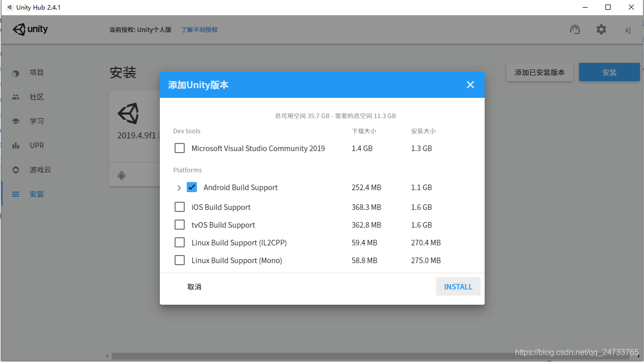
Task: Open the 了解不同授权 link
Action: [x=199, y=30]
